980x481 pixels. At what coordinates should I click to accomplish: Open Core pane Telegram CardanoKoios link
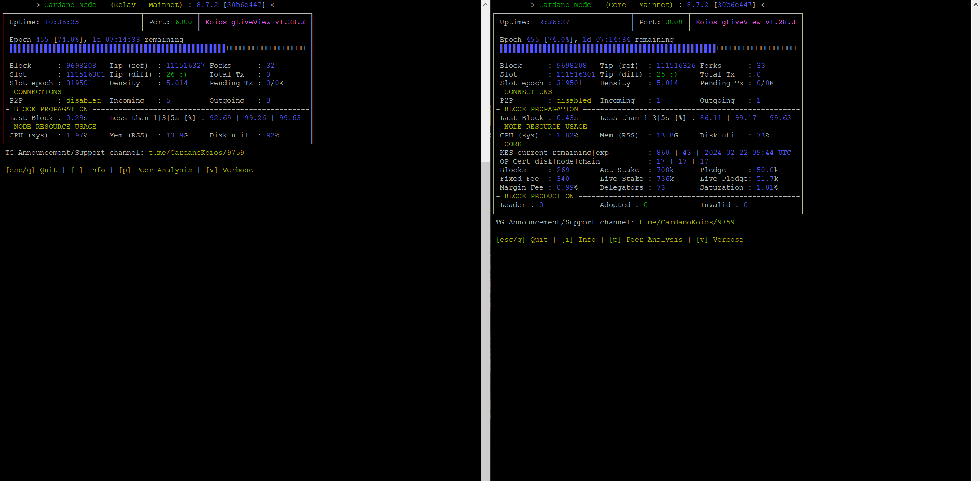click(x=687, y=222)
